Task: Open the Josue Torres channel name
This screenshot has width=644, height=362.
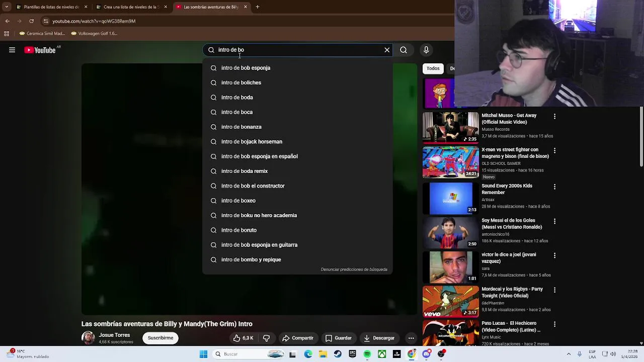Action: click(x=114, y=335)
